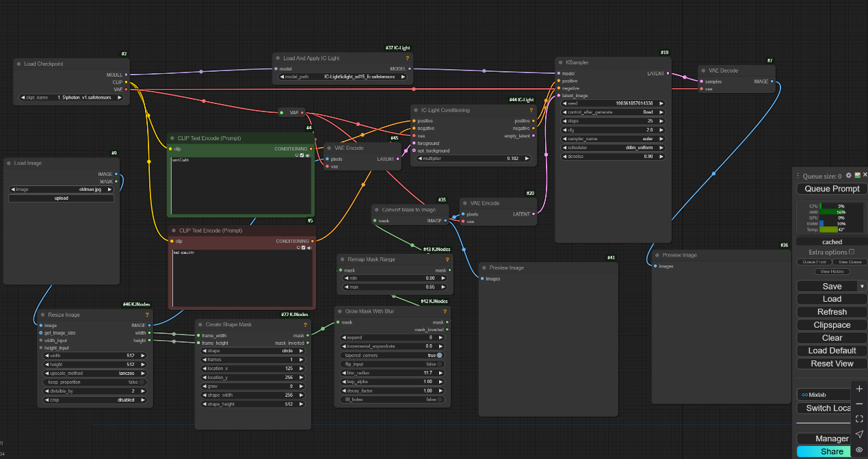Click the fit view frame icon
The height and width of the screenshot is (459, 868).
[859, 419]
